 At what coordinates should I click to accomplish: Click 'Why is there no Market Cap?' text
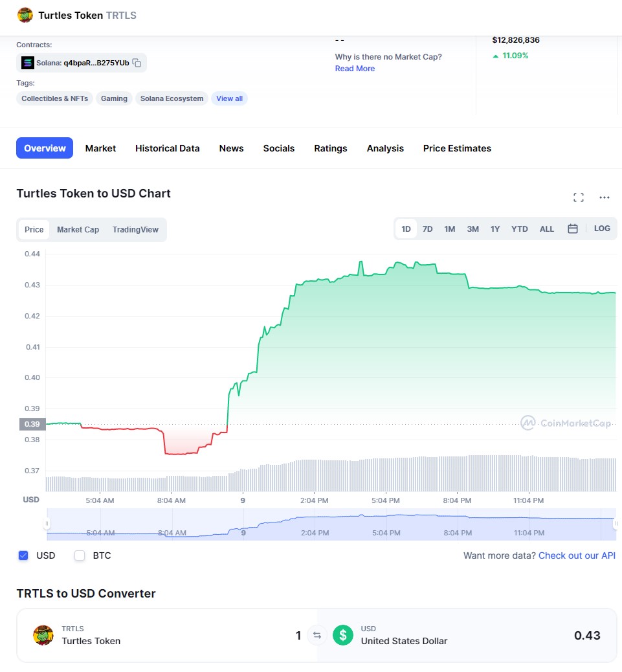[x=388, y=56]
